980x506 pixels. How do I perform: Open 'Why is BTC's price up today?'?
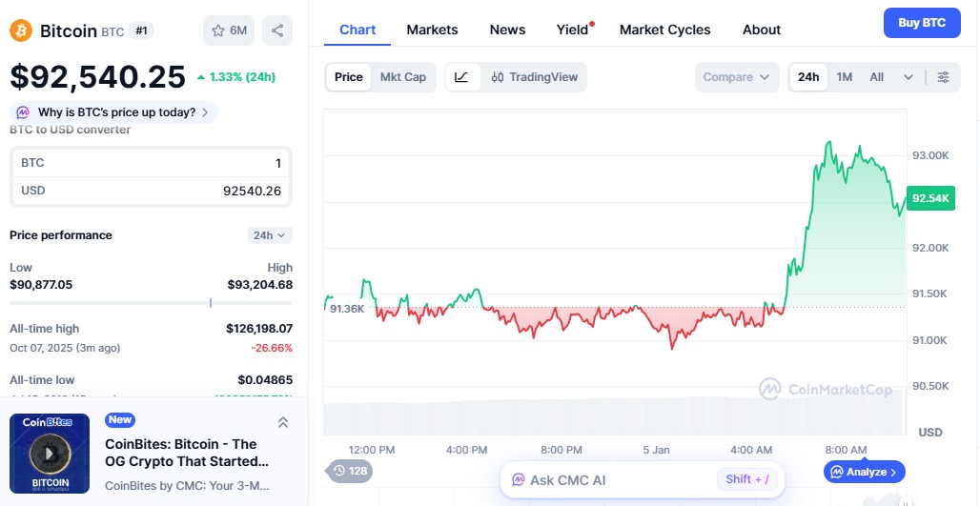[x=114, y=112]
